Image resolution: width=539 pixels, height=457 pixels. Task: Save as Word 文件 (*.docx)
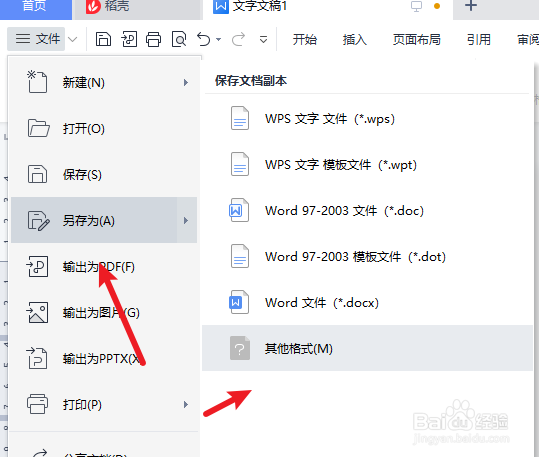tap(367, 303)
